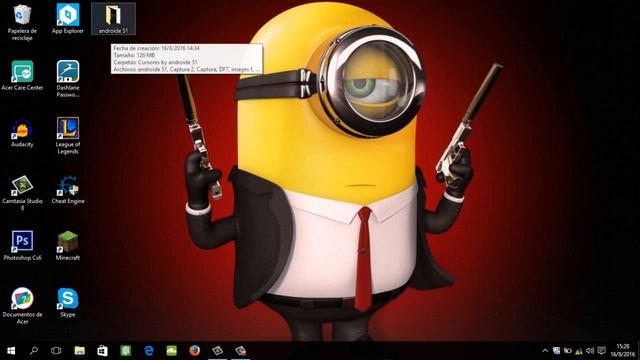
Task: Switch to the first Camtasia taskbar window
Action: click(x=218, y=351)
